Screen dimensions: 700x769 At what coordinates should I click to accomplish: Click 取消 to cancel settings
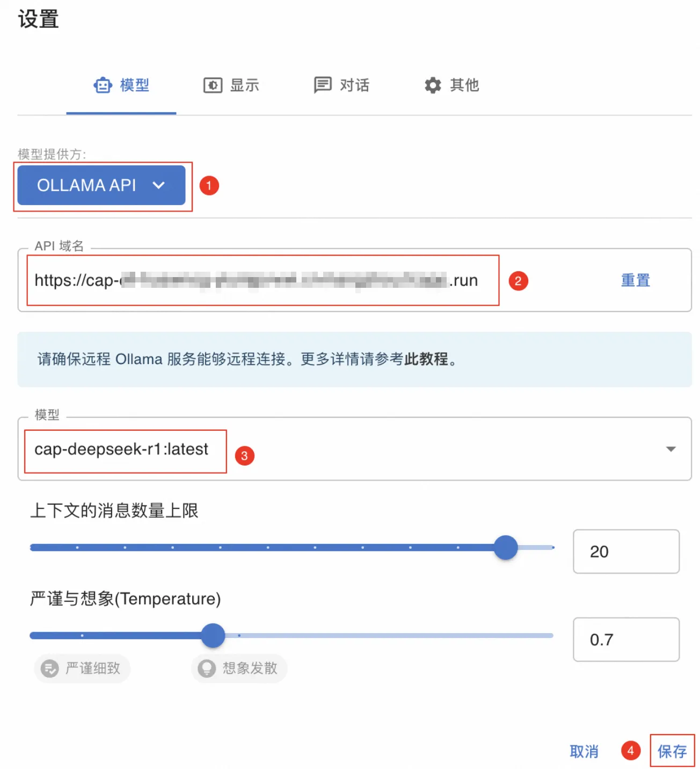click(584, 751)
